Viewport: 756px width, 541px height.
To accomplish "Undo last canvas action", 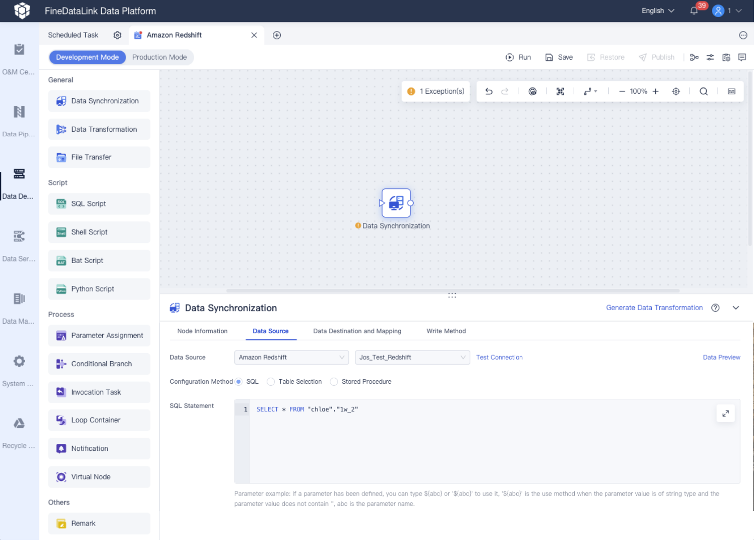I will coord(489,91).
